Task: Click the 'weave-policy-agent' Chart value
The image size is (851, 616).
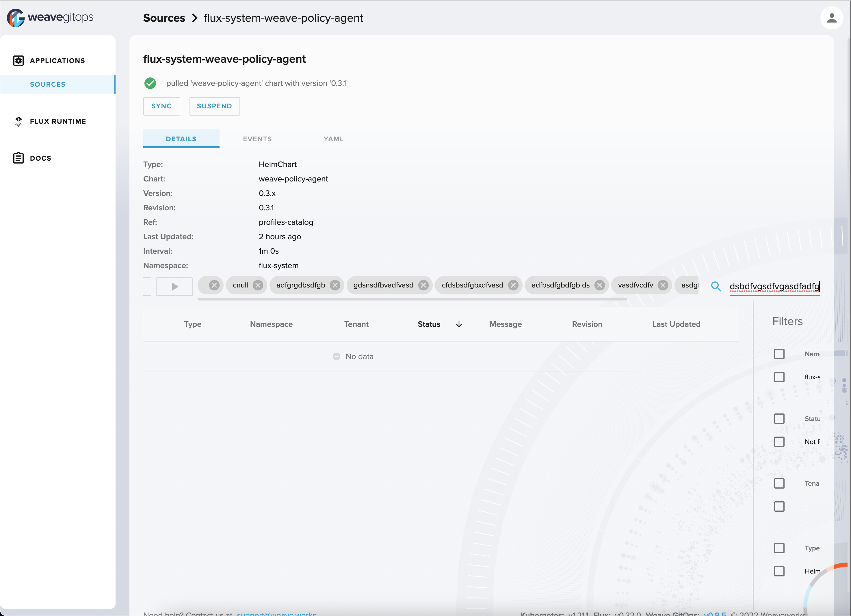Action: point(293,179)
